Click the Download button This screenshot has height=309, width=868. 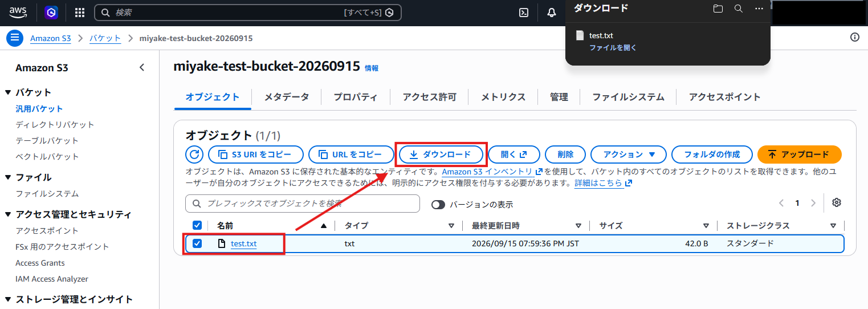441,154
